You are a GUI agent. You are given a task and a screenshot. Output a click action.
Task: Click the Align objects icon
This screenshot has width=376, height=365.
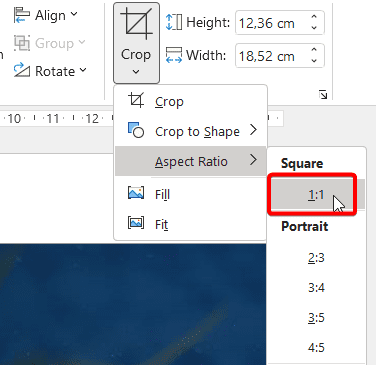(x=22, y=15)
